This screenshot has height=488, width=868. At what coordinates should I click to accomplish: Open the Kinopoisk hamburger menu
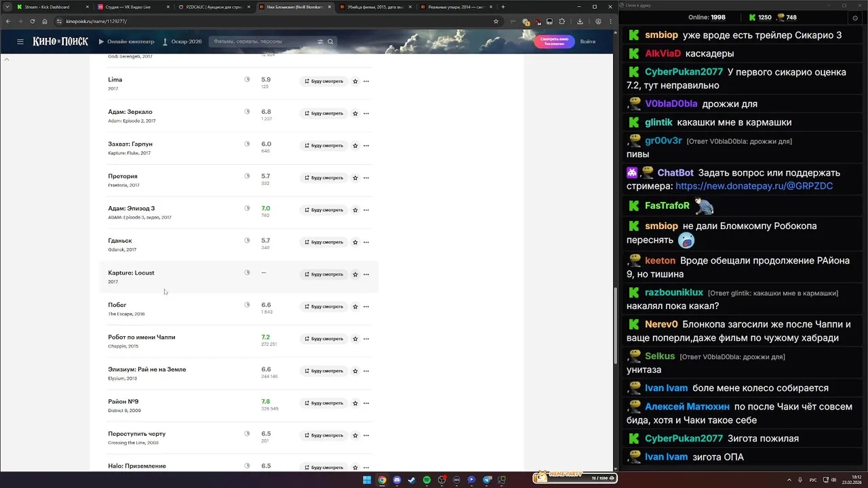pyautogui.click(x=20, y=41)
